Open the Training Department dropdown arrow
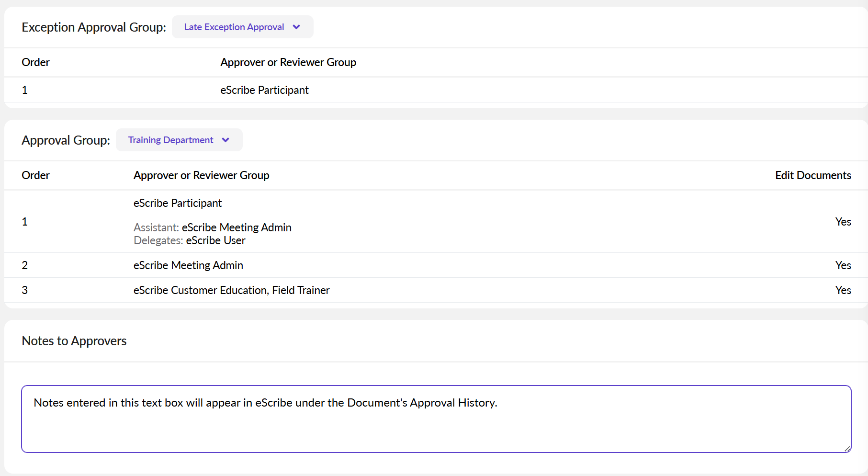 click(225, 140)
